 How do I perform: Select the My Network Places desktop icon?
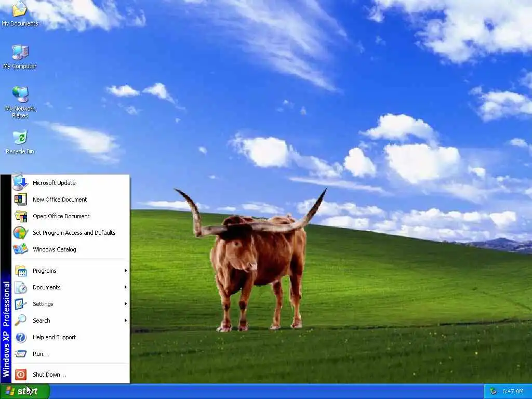pos(20,102)
